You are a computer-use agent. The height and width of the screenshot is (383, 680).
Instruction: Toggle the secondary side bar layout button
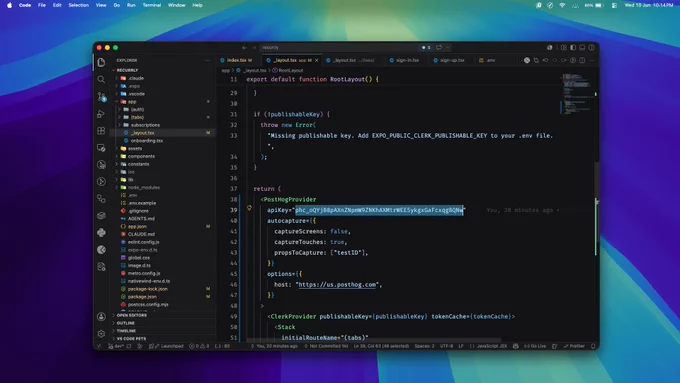(591, 48)
